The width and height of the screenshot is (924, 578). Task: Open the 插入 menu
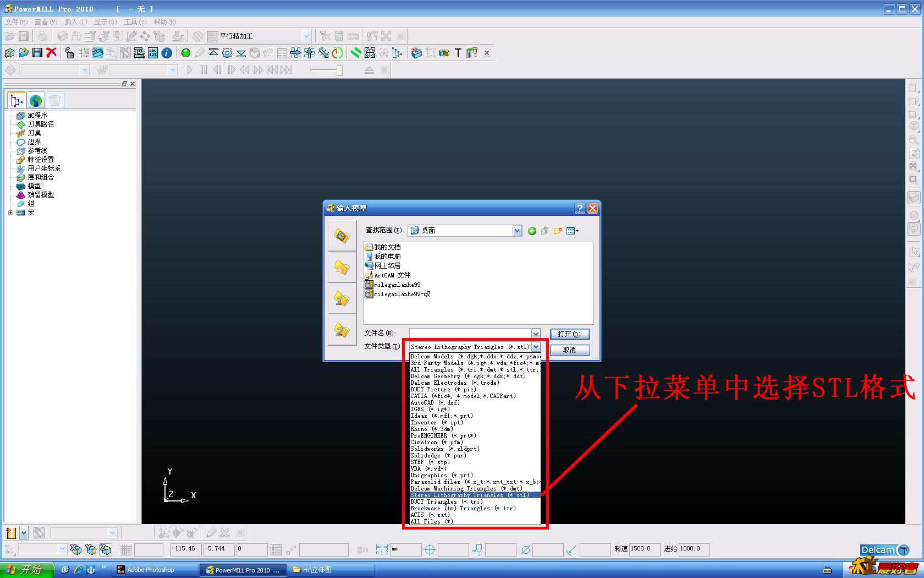coord(75,22)
